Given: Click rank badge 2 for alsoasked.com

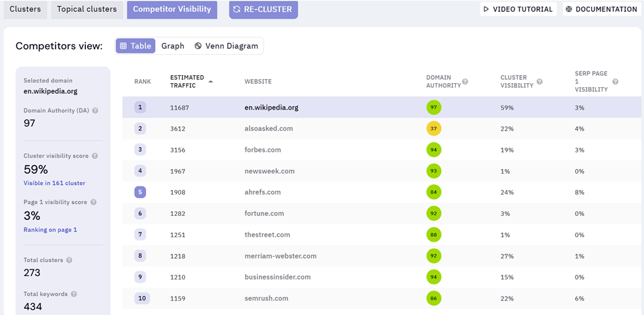Looking at the screenshot, I should (x=140, y=129).
